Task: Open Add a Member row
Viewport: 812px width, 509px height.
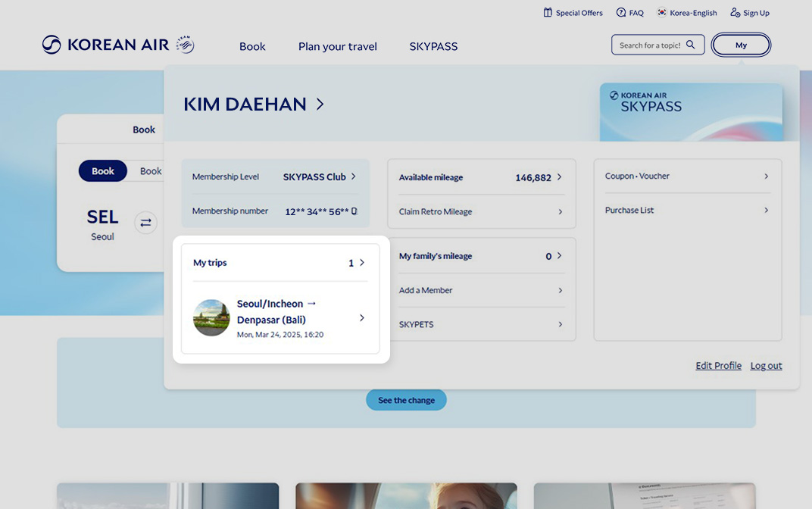Action: [482, 290]
